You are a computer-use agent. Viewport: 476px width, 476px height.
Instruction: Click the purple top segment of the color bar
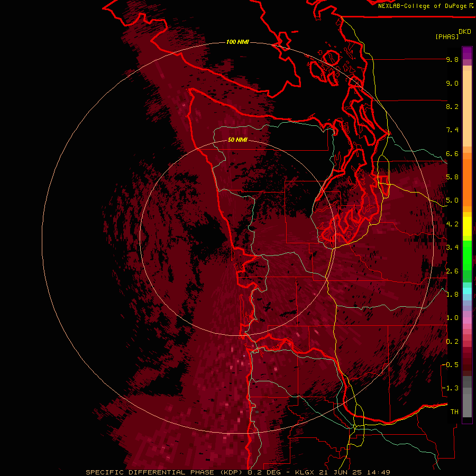click(467, 53)
